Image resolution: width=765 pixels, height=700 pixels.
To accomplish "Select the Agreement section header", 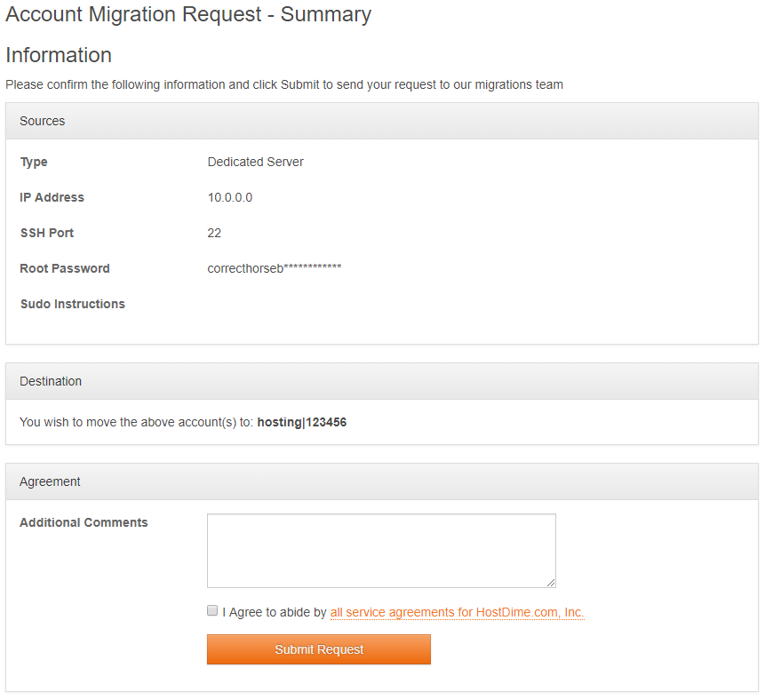I will (x=49, y=481).
